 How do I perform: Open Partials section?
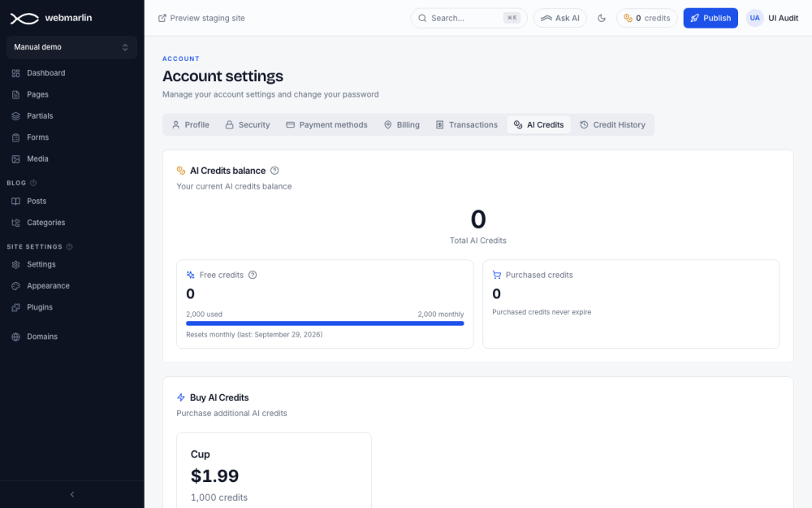(71, 115)
